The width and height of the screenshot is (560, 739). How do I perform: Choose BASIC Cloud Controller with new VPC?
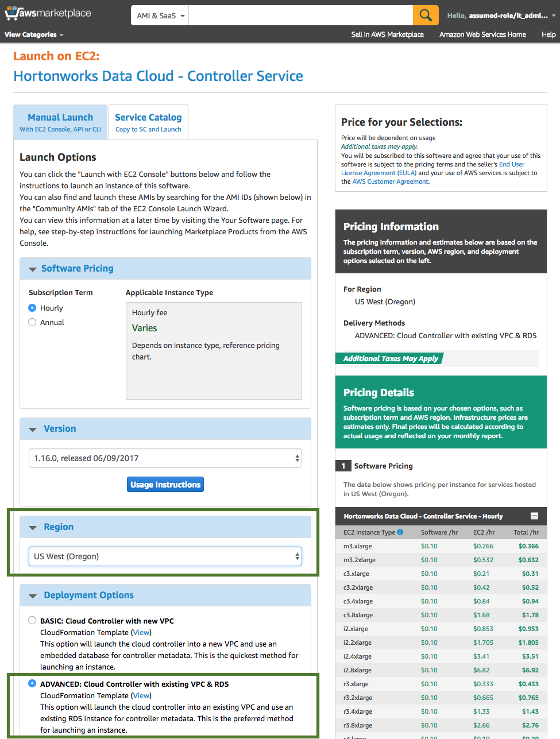[33, 620]
